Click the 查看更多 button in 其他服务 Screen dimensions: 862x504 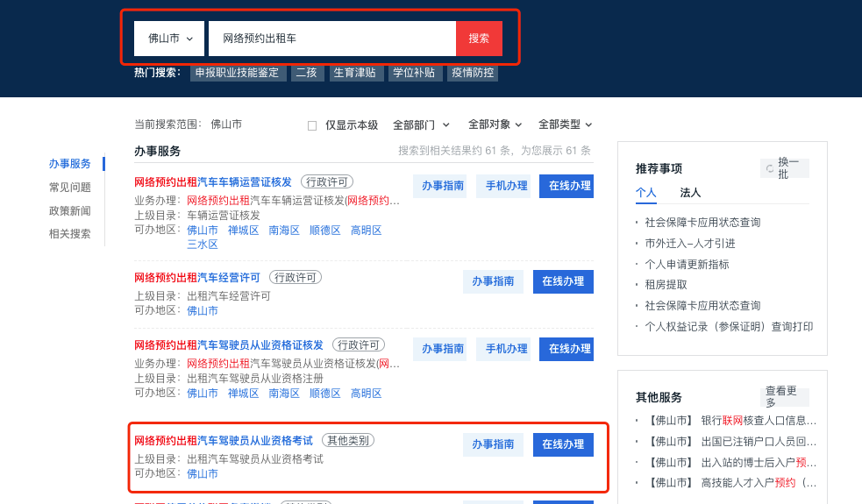pyautogui.click(x=784, y=397)
